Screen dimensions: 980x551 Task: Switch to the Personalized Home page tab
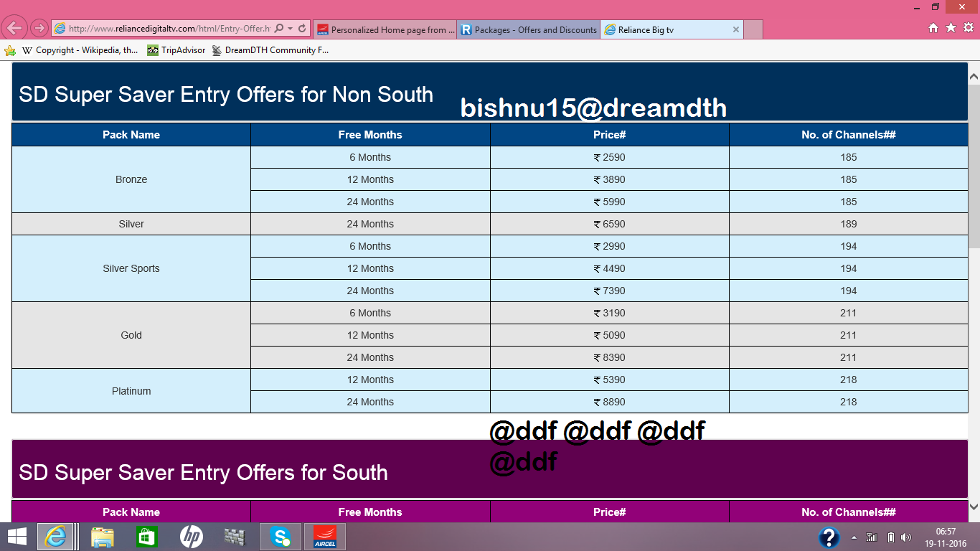click(x=385, y=29)
